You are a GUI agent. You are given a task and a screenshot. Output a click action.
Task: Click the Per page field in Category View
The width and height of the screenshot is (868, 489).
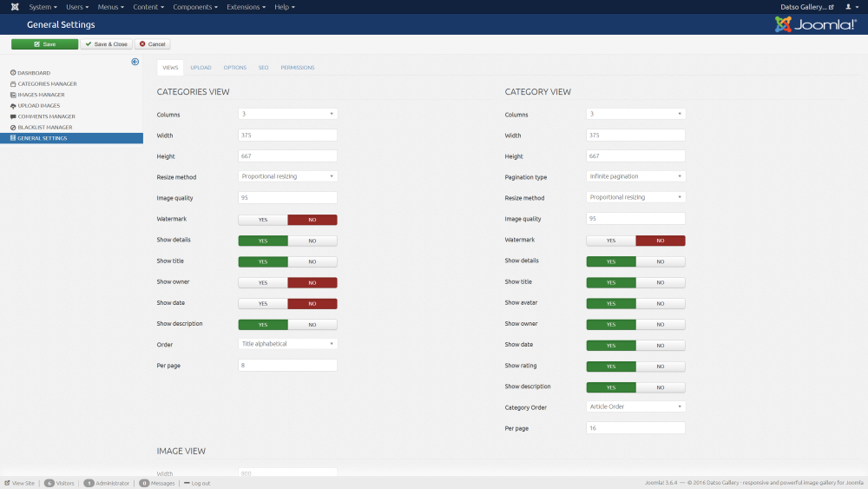pos(635,428)
